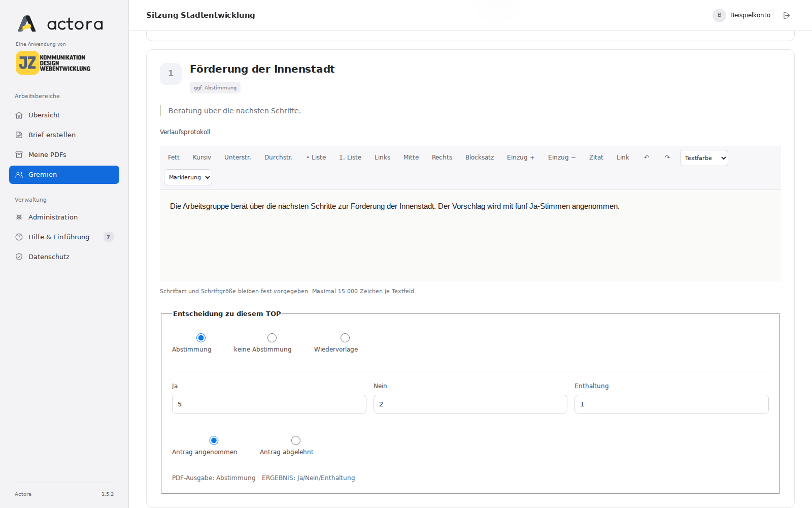Click the Meine PDFs archive icon
812x508 pixels.
pos(19,155)
